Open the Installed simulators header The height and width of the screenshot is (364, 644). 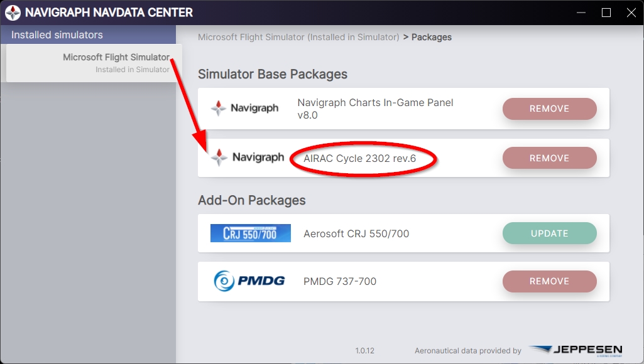[88, 35]
